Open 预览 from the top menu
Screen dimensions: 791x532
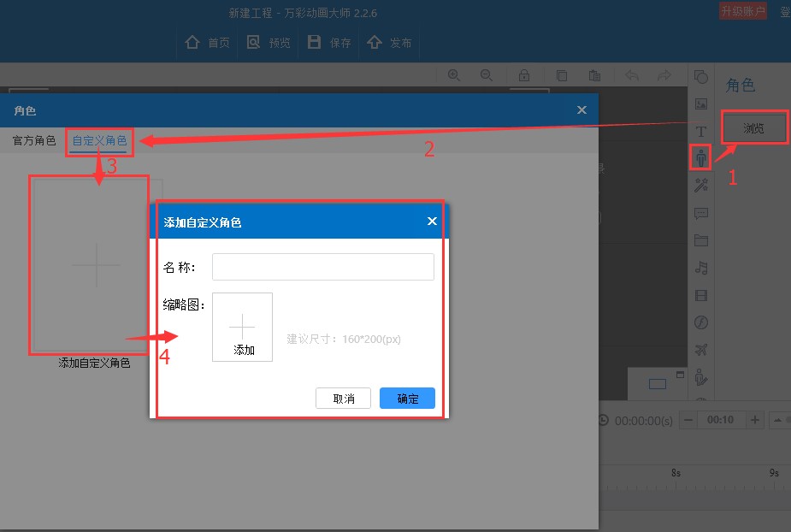click(268, 41)
